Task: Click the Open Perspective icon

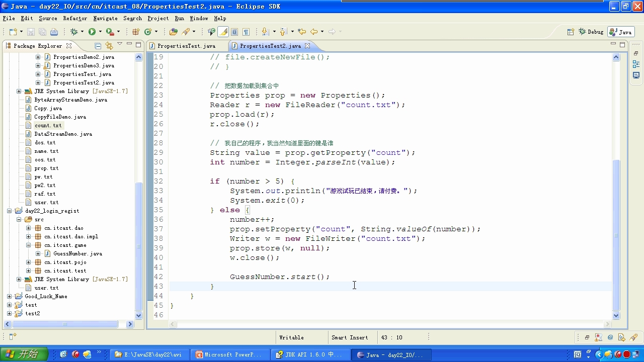Action: coord(571,32)
